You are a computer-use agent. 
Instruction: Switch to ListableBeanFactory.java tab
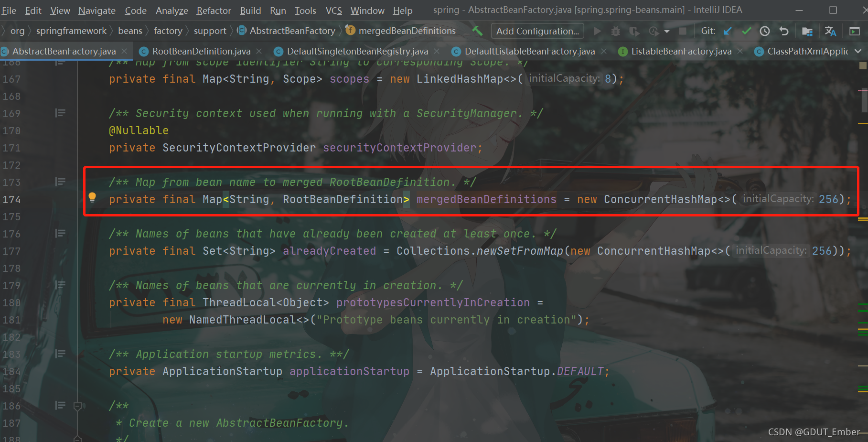point(681,51)
